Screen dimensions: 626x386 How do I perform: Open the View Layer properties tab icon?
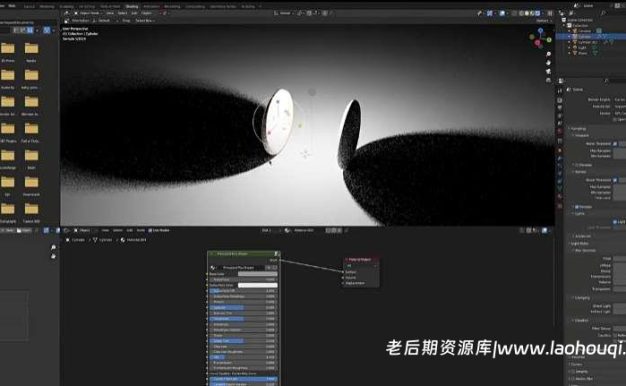click(559, 116)
